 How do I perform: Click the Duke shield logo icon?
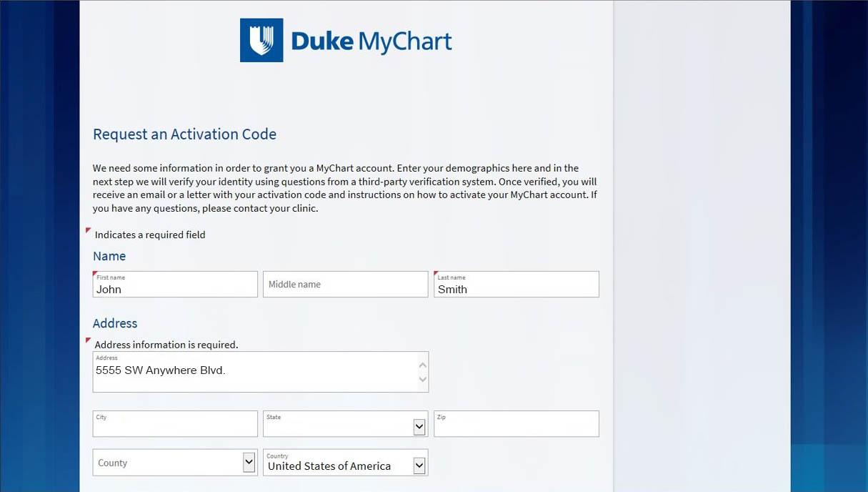coord(261,40)
